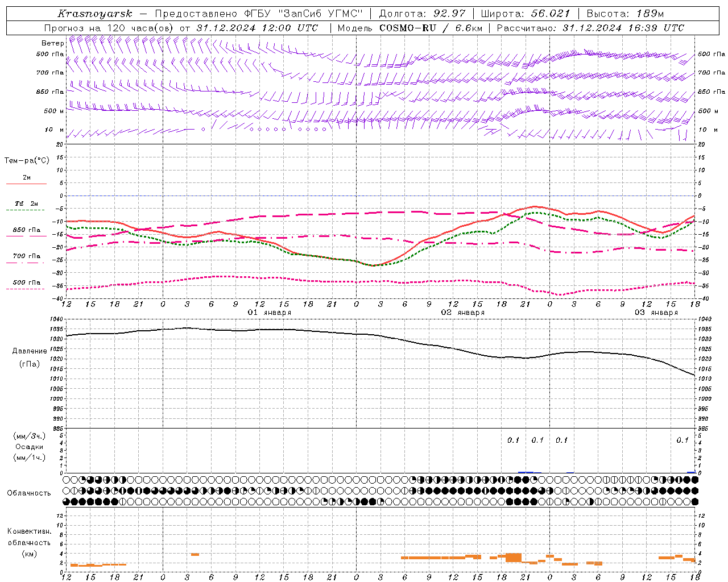
Task: Click the "Тем-ра(°C)" temperature label
Action: (27, 161)
